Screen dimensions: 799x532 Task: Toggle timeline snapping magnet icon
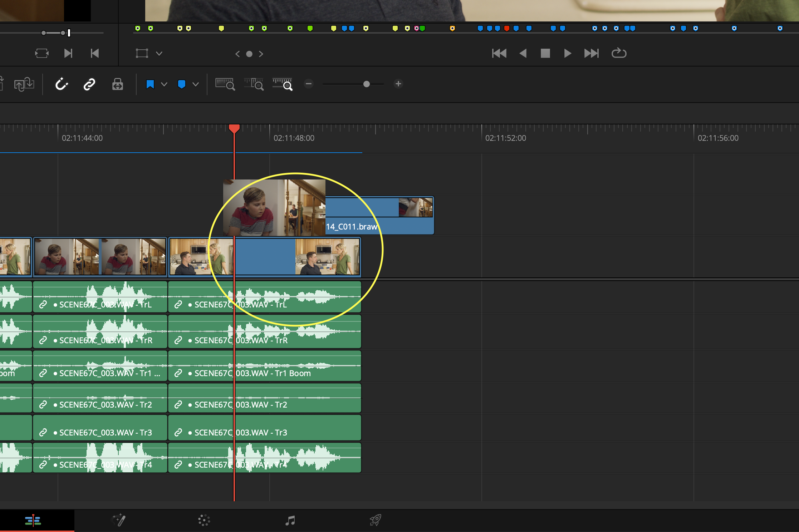[62, 84]
